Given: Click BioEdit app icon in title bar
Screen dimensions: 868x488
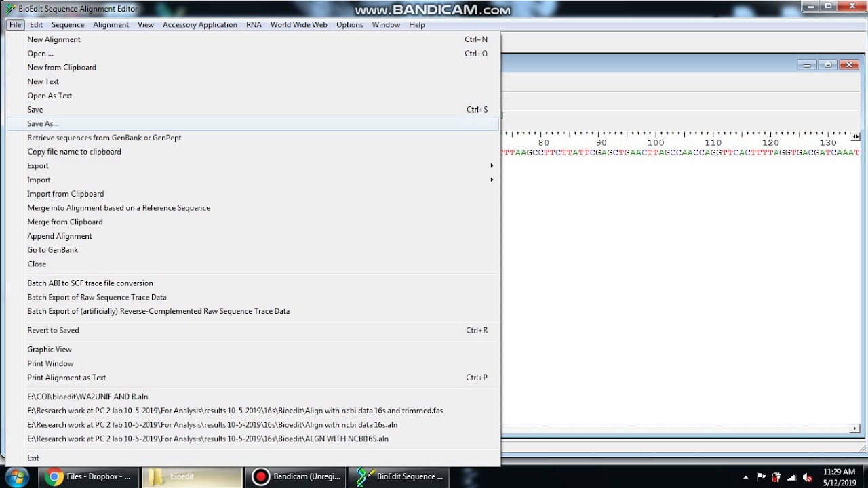Looking at the screenshot, I should point(10,9).
